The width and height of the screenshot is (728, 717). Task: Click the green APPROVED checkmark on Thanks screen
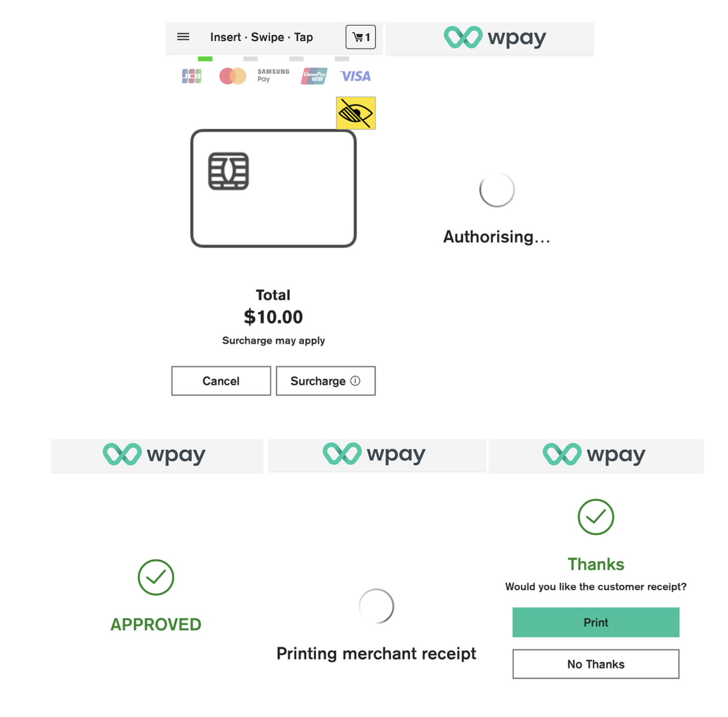point(596,518)
